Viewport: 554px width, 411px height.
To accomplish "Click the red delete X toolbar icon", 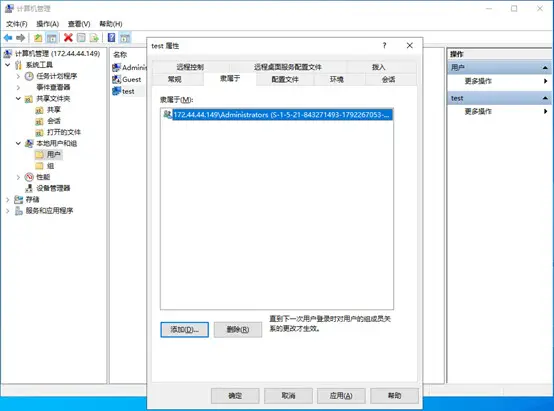I will click(68, 37).
